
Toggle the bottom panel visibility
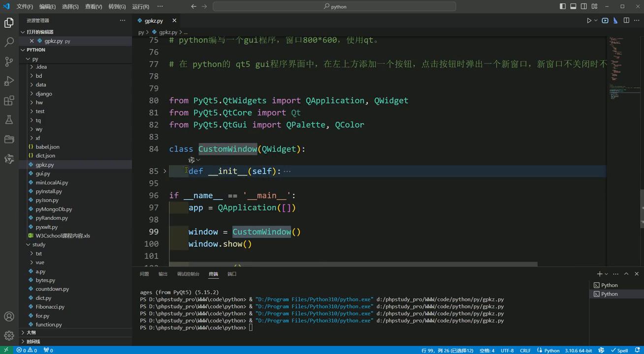573,6
